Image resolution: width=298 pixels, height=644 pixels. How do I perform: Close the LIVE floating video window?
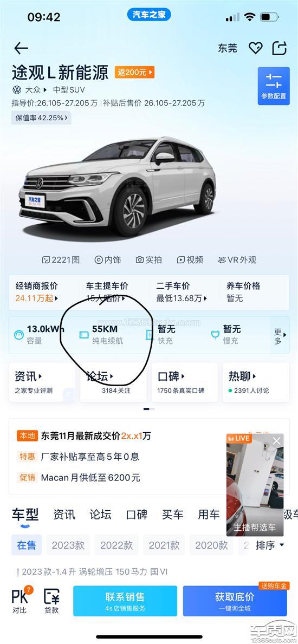point(277,441)
